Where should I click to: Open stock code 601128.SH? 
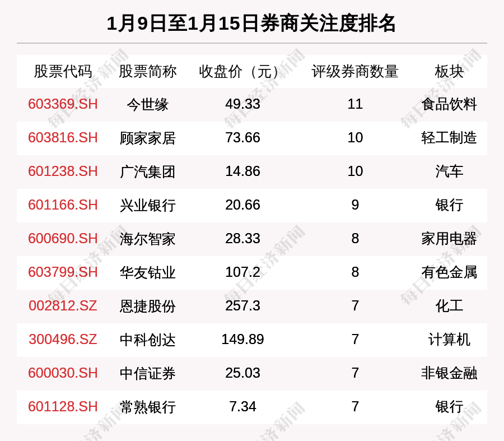[x=63, y=407]
